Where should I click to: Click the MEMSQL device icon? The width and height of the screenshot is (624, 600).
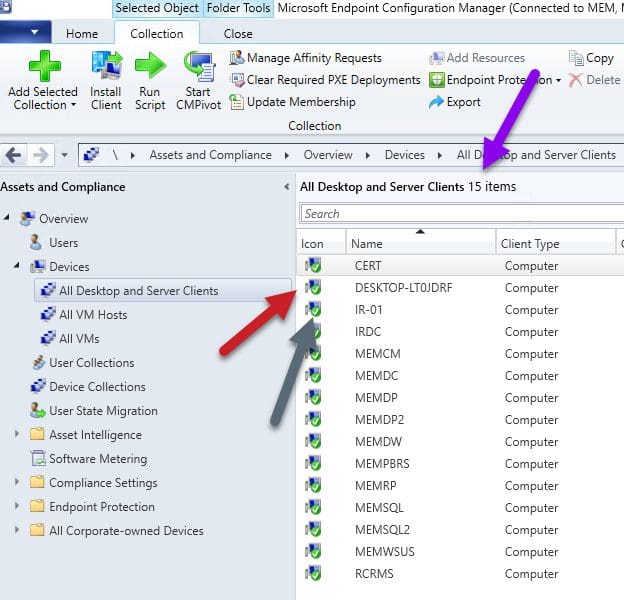pyautogui.click(x=313, y=507)
